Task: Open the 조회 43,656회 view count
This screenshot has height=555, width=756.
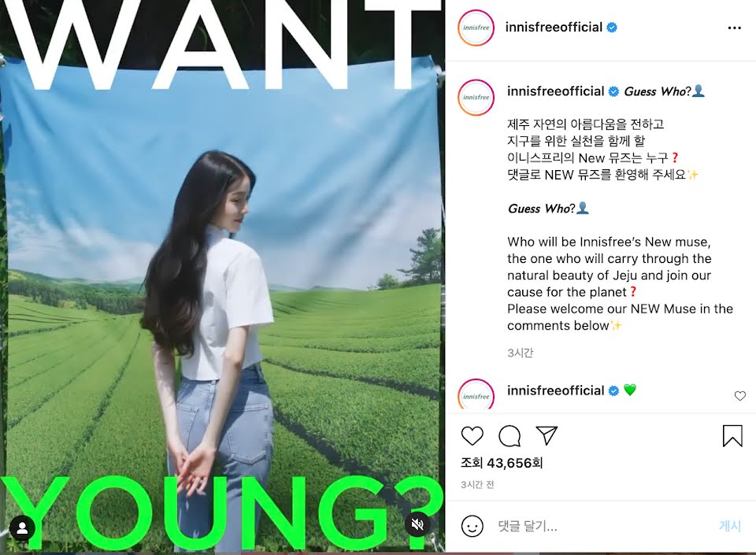Action: pyautogui.click(x=502, y=463)
